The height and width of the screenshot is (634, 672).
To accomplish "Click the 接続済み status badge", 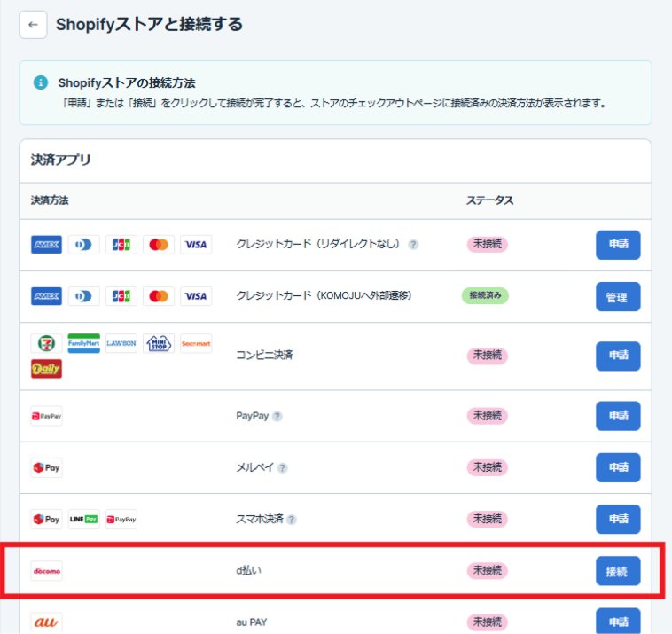I will point(485,296).
